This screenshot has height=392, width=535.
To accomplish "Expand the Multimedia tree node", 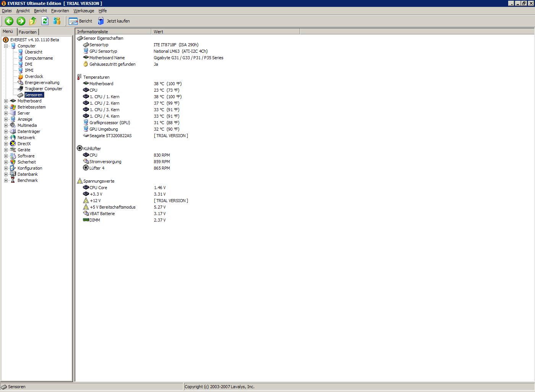I will 6,125.
